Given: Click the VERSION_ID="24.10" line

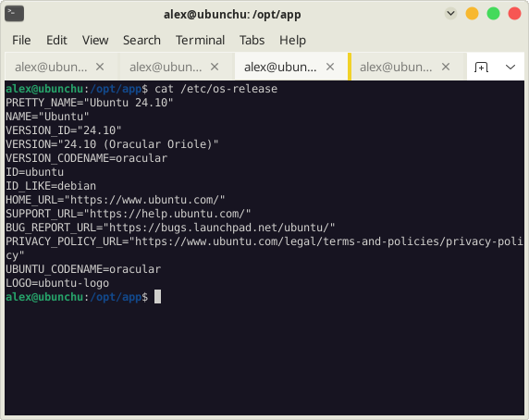Looking at the screenshot, I should [x=64, y=130].
